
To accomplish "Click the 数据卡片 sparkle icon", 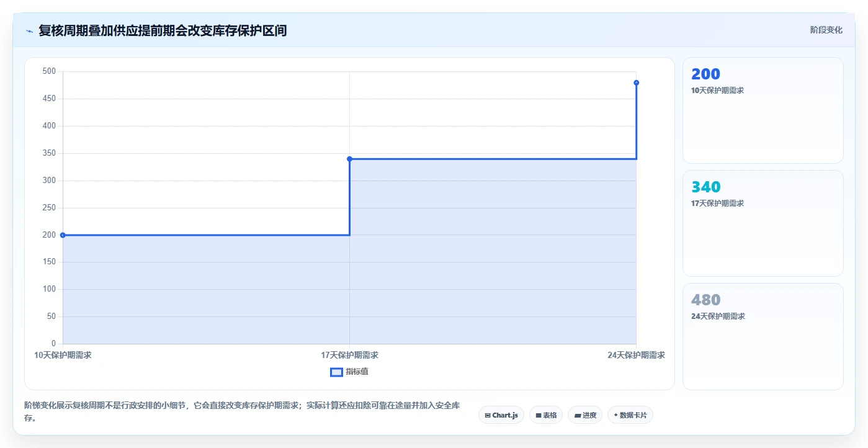I will (x=616, y=415).
